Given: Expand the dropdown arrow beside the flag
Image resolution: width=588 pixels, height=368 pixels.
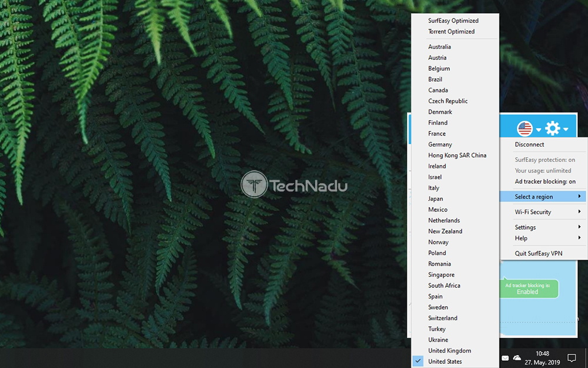Looking at the screenshot, I should (x=539, y=130).
